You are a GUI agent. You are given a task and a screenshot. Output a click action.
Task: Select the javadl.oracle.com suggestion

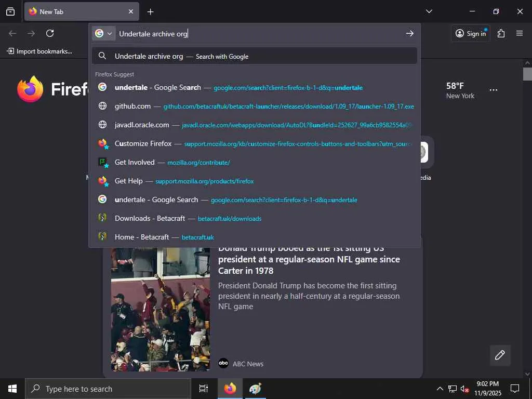254,125
